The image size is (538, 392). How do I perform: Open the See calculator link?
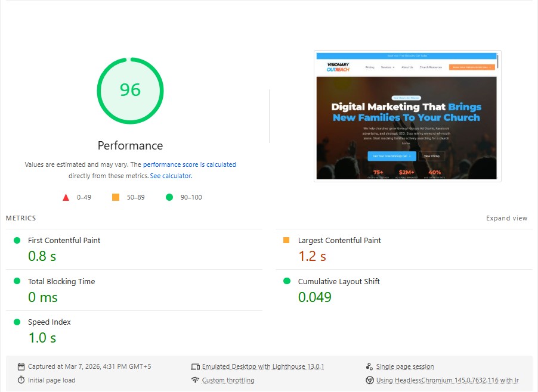170,176
